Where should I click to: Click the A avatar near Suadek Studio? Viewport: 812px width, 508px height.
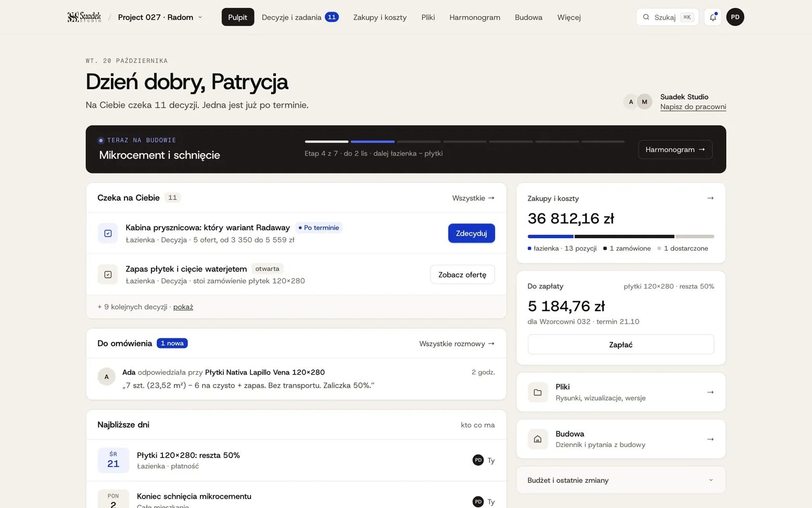click(x=631, y=102)
